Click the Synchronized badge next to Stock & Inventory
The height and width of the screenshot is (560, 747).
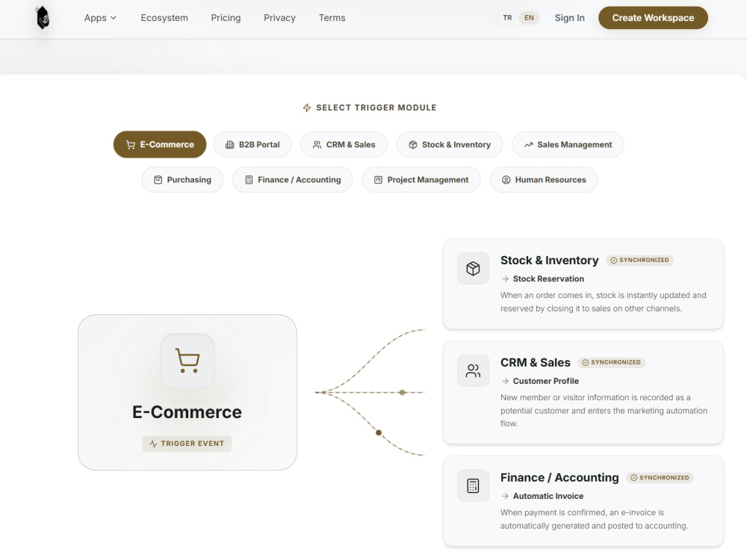640,260
